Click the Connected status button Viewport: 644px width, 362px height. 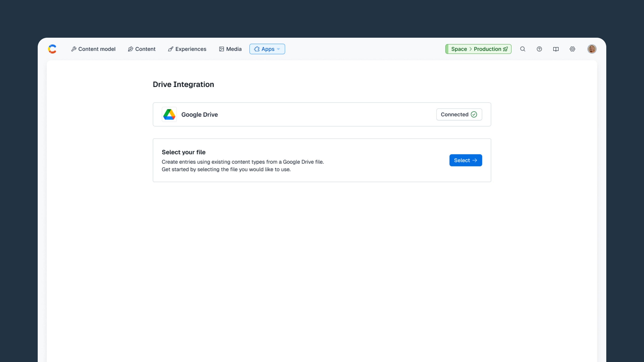coord(459,115)
